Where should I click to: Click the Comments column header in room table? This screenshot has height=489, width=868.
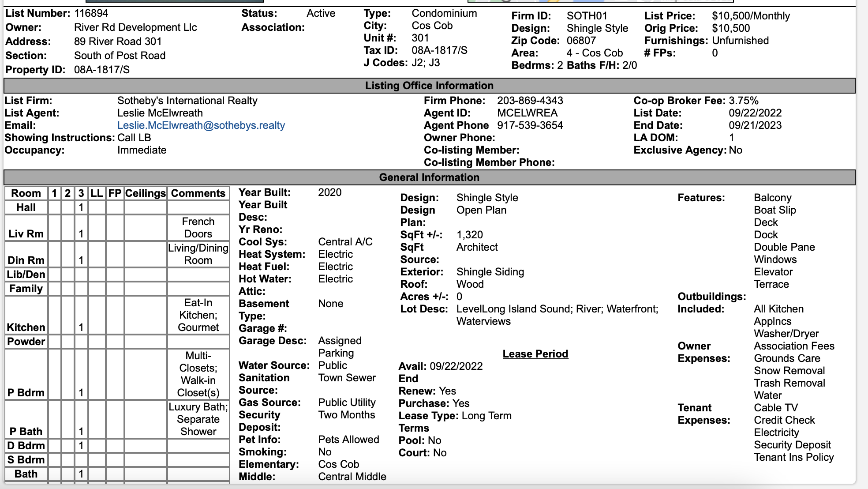click(x=198, y=193)
